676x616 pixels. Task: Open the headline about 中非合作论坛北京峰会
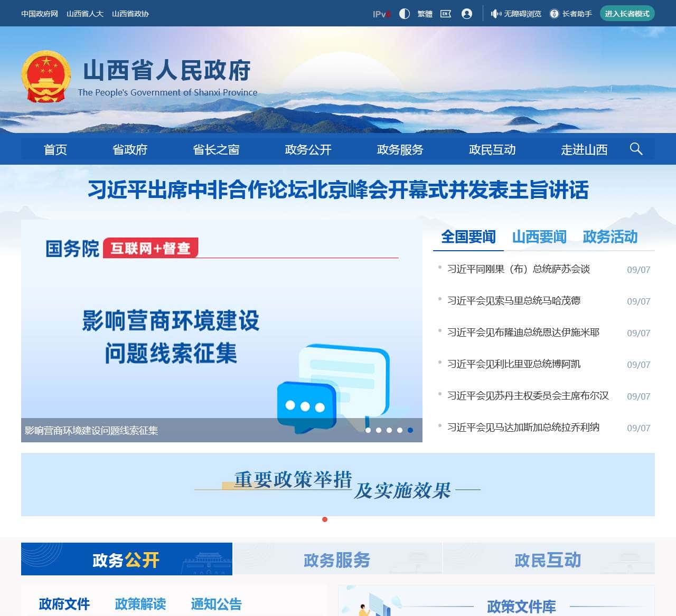(x=338, y=192)
